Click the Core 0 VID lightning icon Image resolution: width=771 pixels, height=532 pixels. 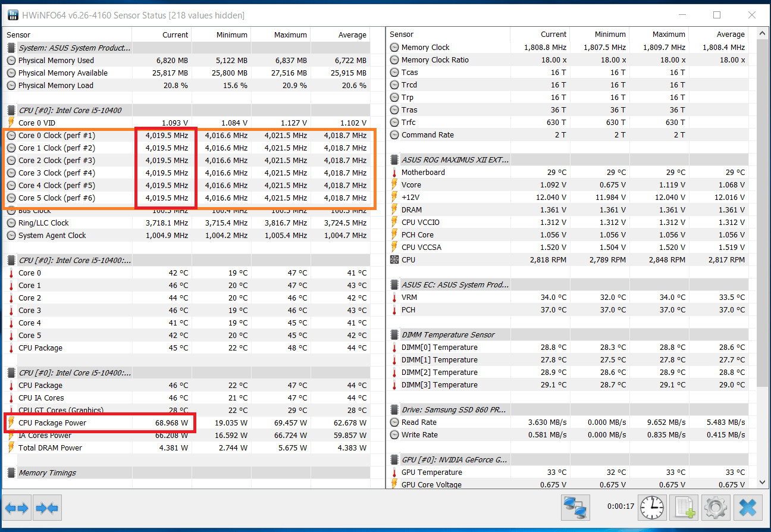(x=11, y=123)
